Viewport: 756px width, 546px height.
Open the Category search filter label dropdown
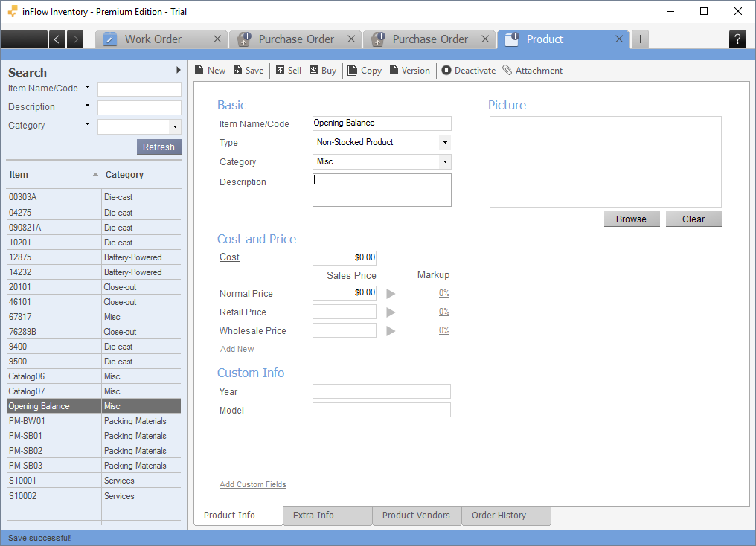[87, 123]
